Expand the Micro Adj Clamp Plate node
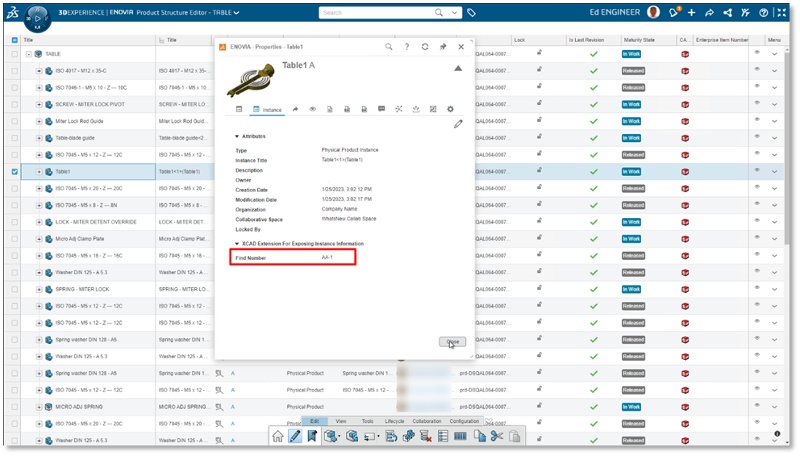This screenshot has width=800, height=456. [39, 239]
